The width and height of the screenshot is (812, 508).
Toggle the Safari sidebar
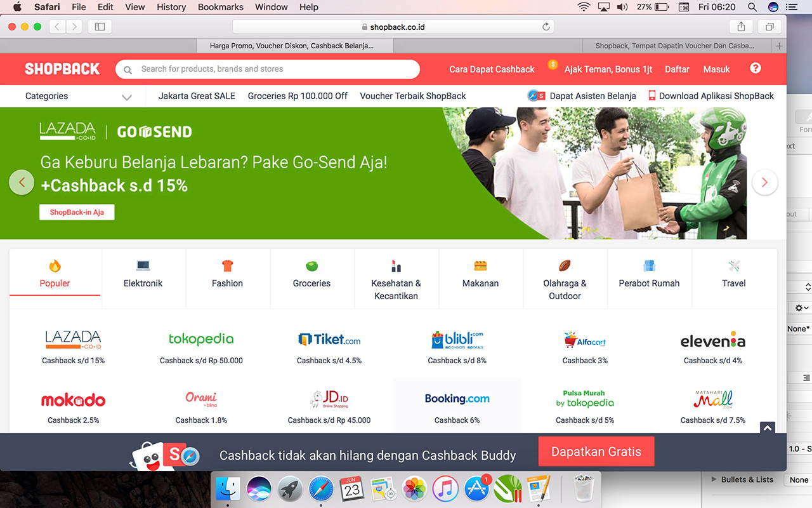click(100, 27)
